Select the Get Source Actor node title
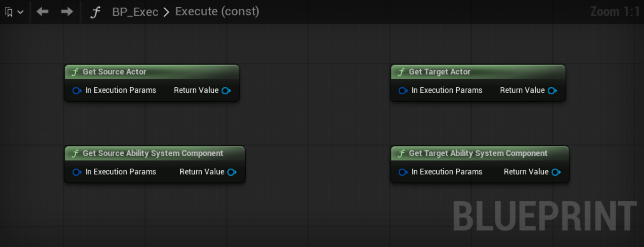The width and height of the screenshot is (644, 247). (114, 72)
